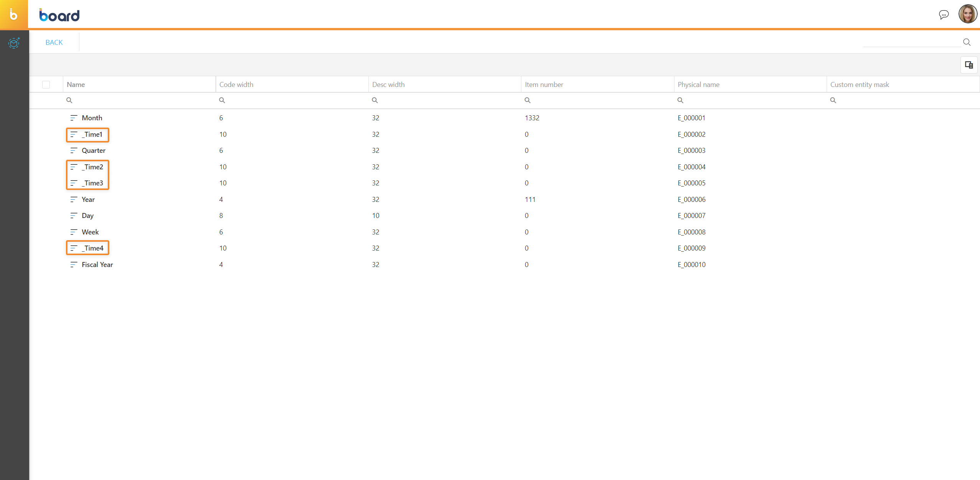Select the Month entity row
The height and width of the screenshot is (480, 980).
[92, 118]
